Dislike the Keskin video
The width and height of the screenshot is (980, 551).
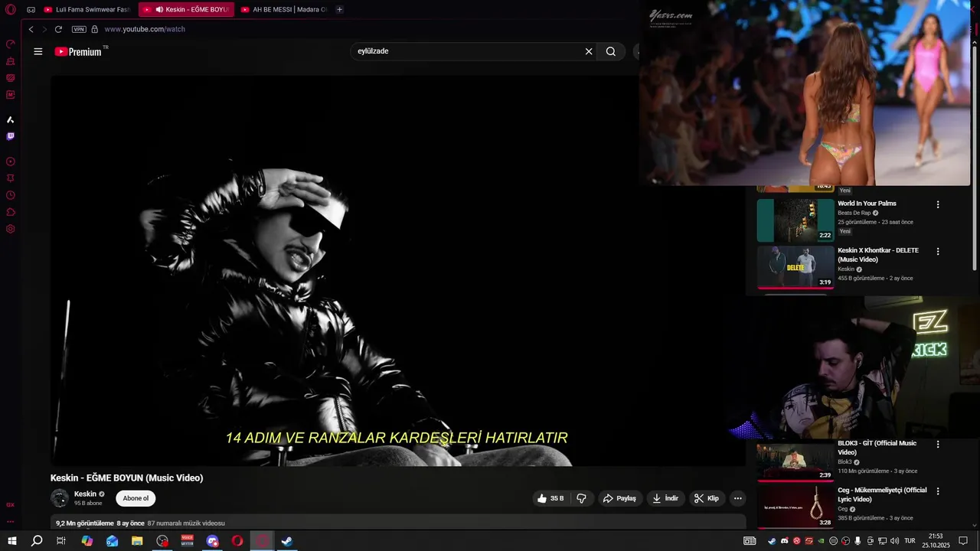pyautogui.click(x=581, y=498)
